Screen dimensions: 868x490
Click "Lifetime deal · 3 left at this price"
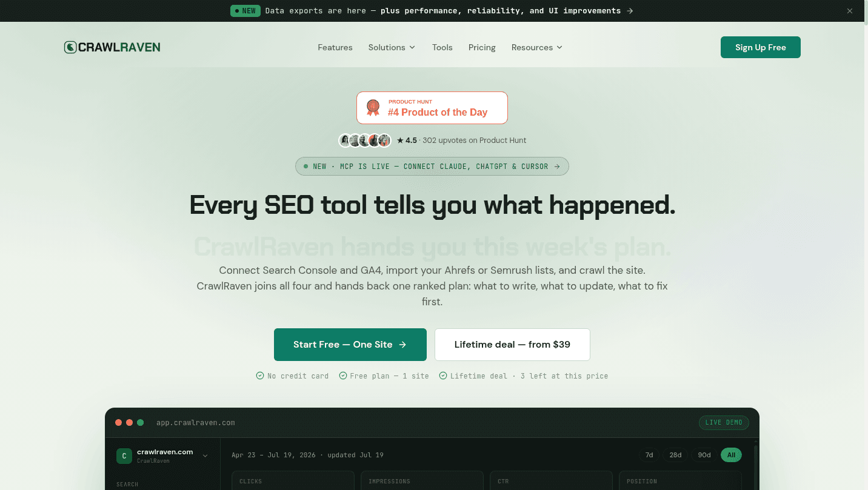coord(524,376)
